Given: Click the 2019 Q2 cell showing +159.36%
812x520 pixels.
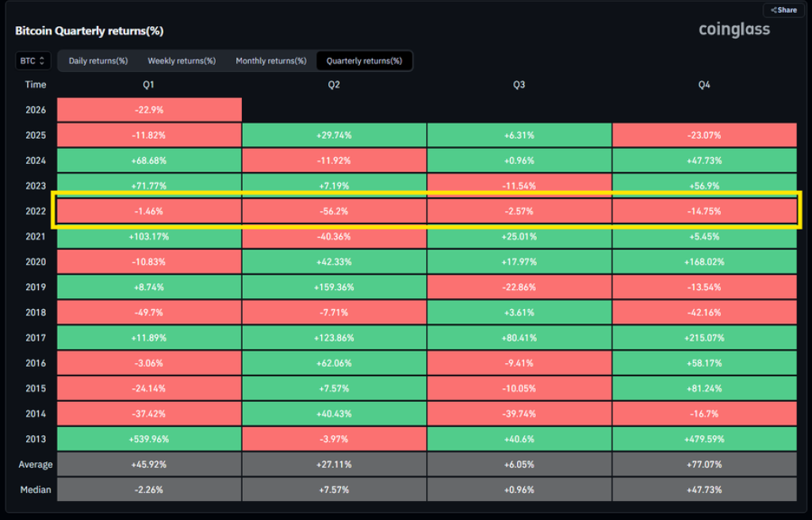Looking at the screenshot, I should 334,287.
